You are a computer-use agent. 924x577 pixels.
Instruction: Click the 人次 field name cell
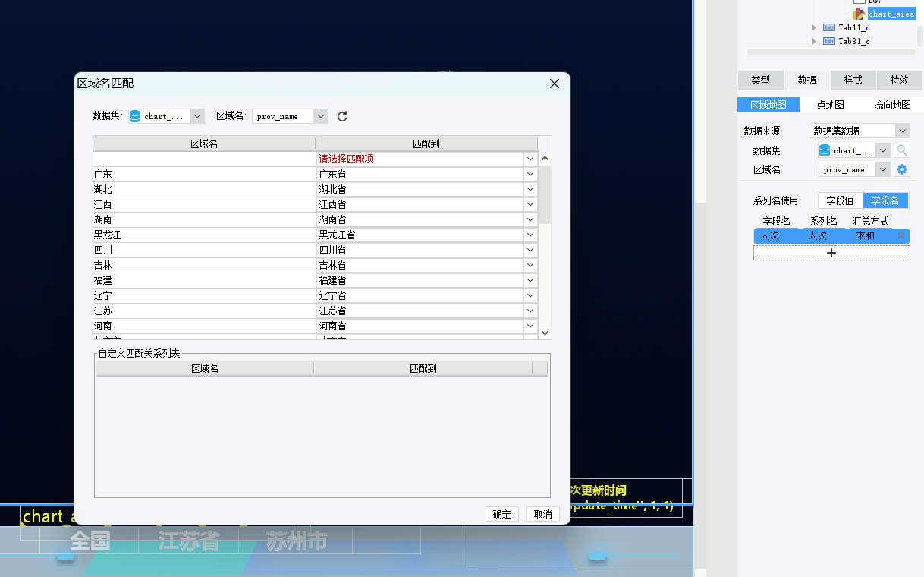(x=770, y=236)
